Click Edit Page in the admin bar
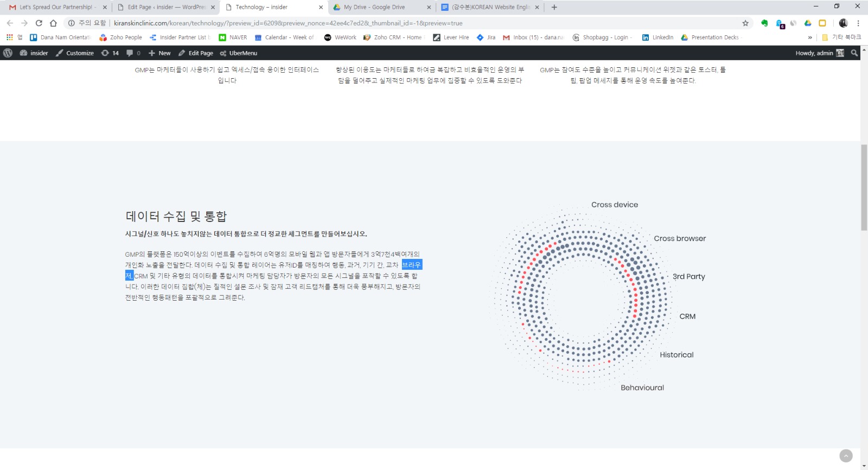 [196, 53]
